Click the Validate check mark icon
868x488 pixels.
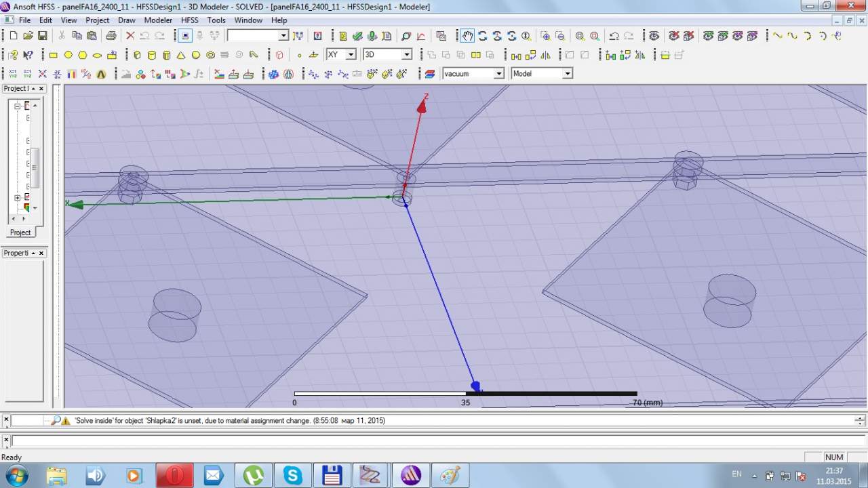pos(357,36)
